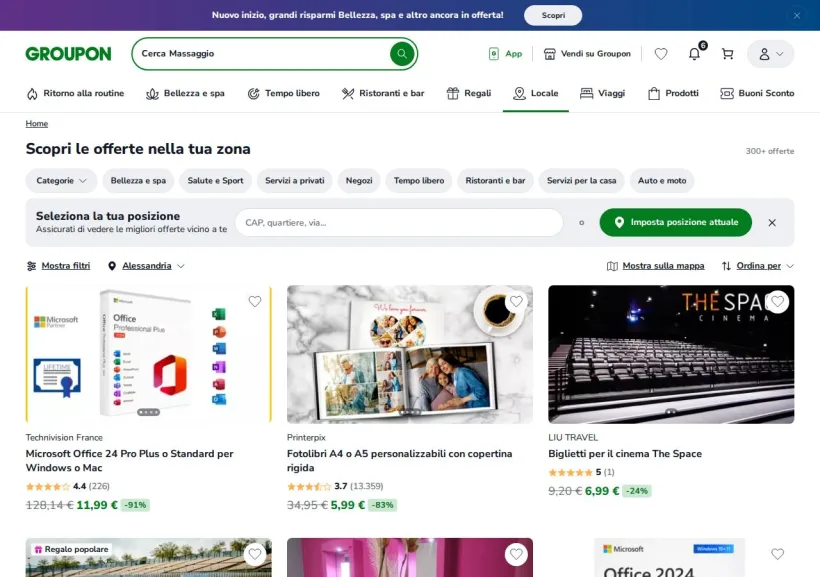Viewport: 820px width, 577px height.
Task: Click the carousel dots on Office image
Action: click(x=149, y=412)
